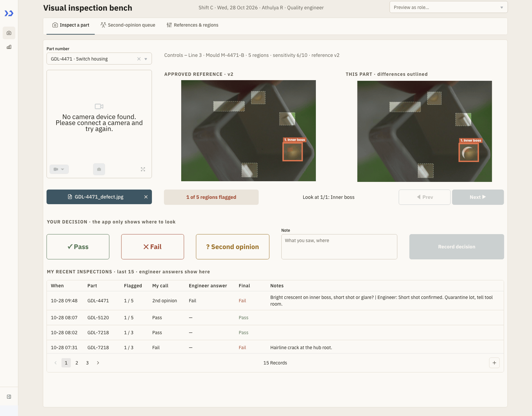Click the 10-28 09:48 row timestamp
Viewport: 532px width, 416px height.
[x=64, y=301]
